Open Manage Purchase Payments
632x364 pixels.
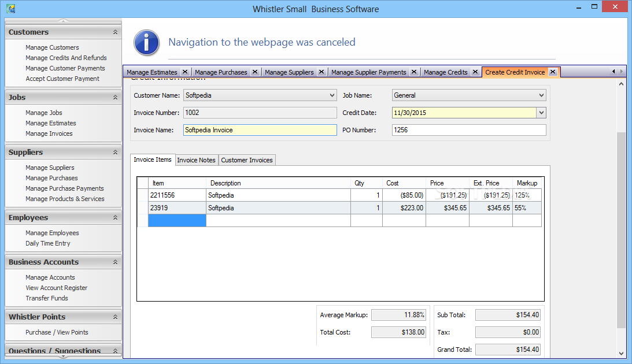point(65,188)
